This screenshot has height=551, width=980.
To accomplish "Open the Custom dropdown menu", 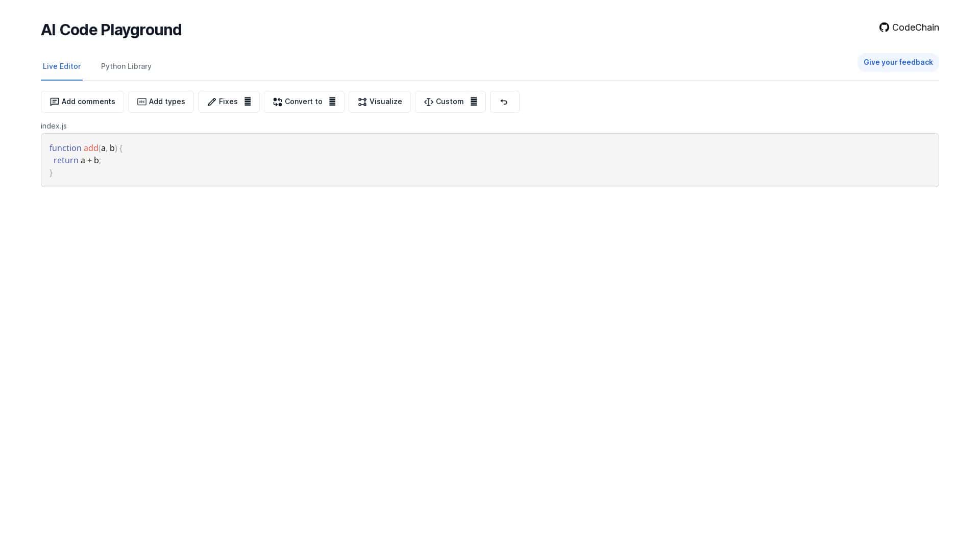I will click(474, 102).
